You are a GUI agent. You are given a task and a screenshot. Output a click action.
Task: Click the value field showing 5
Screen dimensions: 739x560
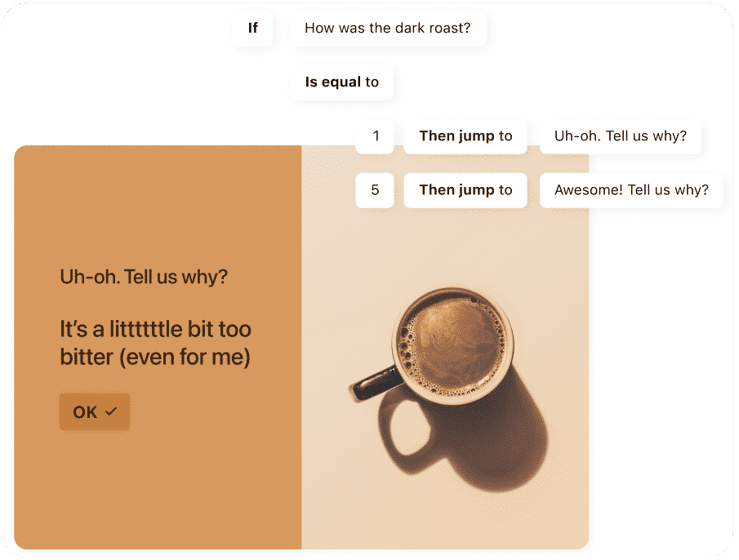coord(375,190)
